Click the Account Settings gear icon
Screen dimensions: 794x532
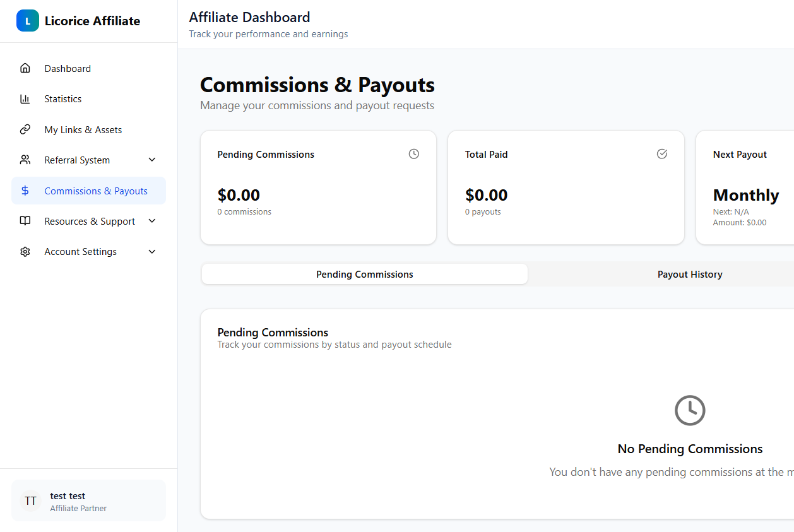pos(25,252)
